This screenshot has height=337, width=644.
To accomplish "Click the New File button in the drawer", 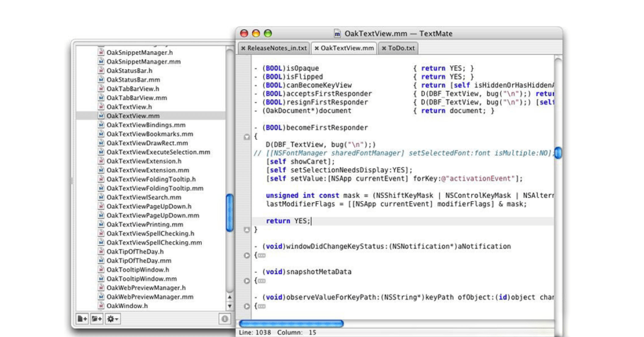I will point(82,319).
